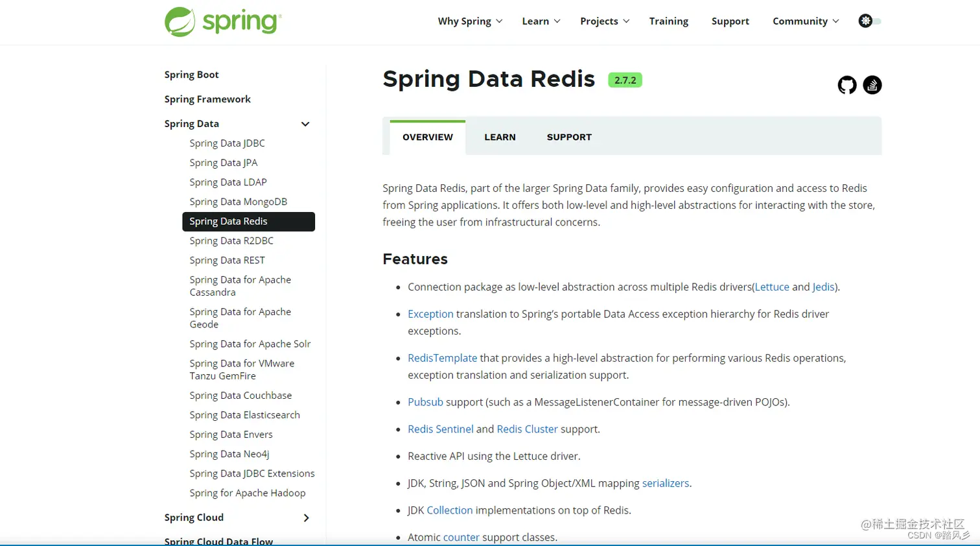Select the highlighted Spring Data Redis item
The width and height of the screenshot is (980, 546).
[x=249, y=221]
